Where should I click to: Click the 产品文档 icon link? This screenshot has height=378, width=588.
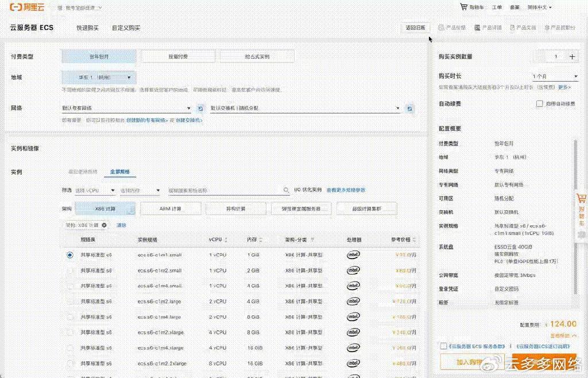523,28
